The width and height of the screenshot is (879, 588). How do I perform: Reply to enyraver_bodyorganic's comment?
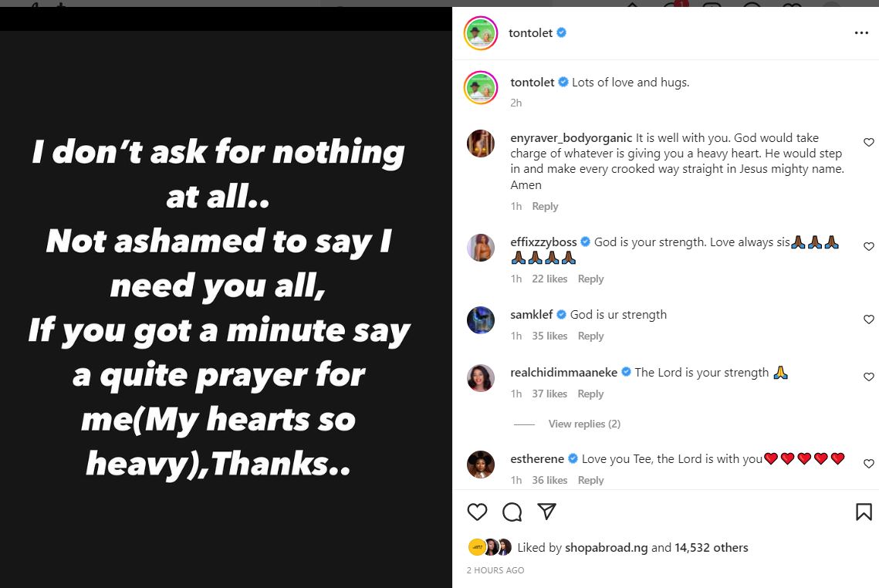coord(545,206)
